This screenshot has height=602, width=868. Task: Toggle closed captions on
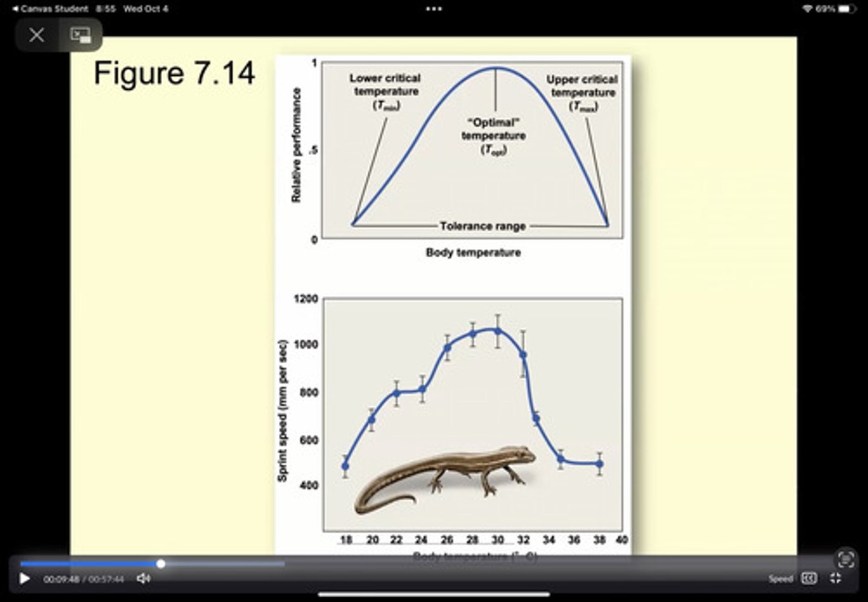tap(809, 578)
